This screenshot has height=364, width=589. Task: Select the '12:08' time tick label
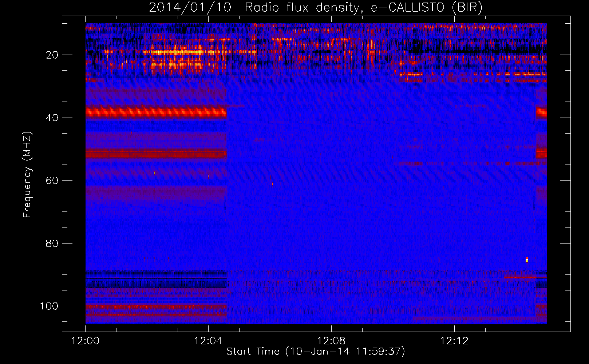331,341
